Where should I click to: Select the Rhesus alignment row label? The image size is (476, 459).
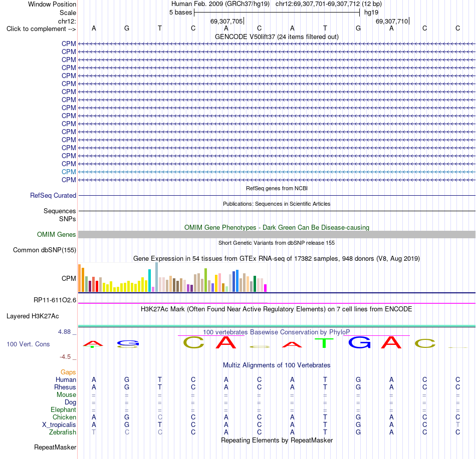coord(65,387)
